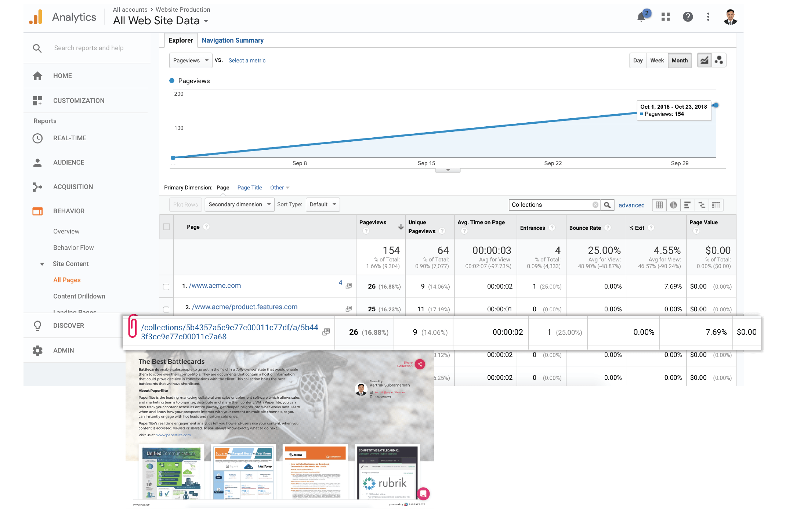793x532 pixels.
Task: Switch to motion chart icon
Action: (x=719, y=60)
